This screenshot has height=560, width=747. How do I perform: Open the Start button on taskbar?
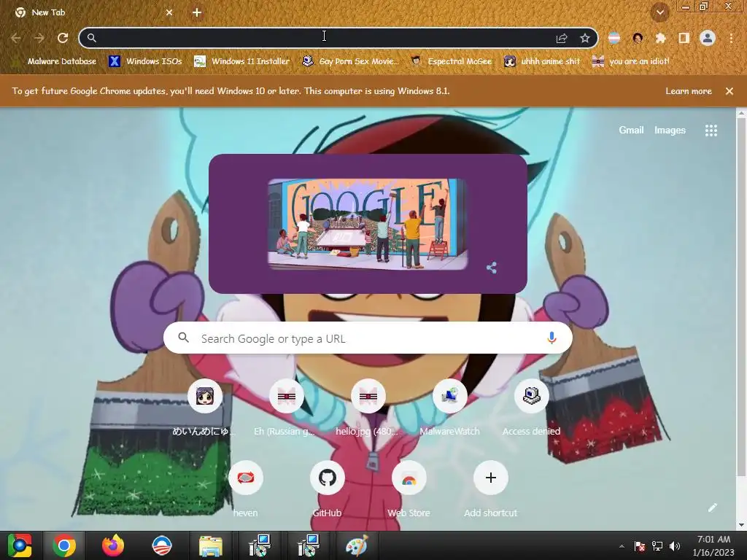coord(19,545)
